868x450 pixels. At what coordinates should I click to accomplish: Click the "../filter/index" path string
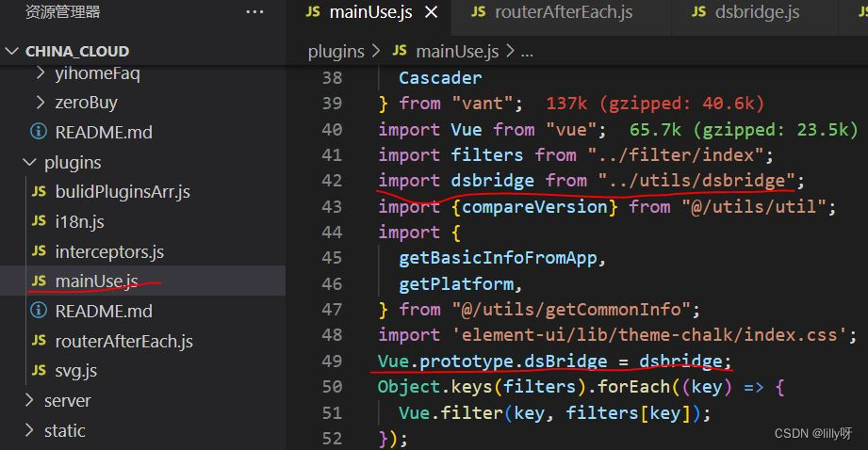pyautogui.click(x=676, y=155)
